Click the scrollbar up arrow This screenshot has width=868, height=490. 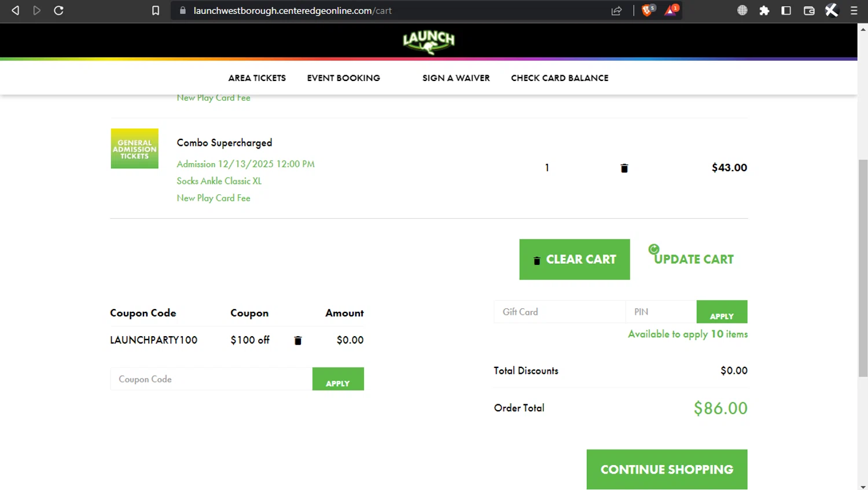point(863,28)
